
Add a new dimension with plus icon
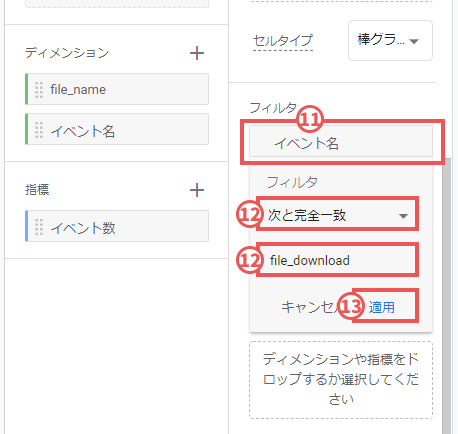click(197, 53)
